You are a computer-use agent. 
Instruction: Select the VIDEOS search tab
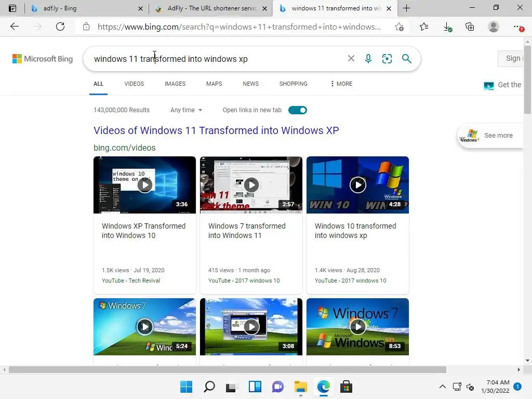(x=134, y=84)
